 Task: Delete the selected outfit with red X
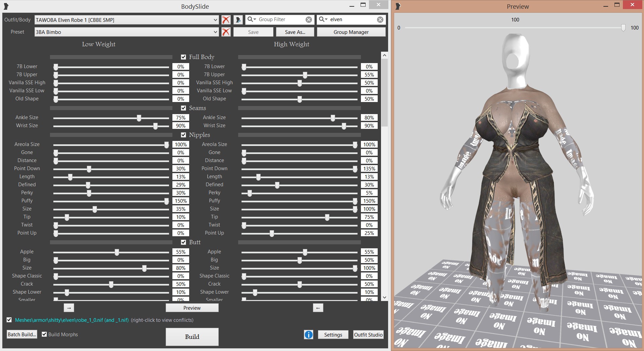[x=226, y=20]
